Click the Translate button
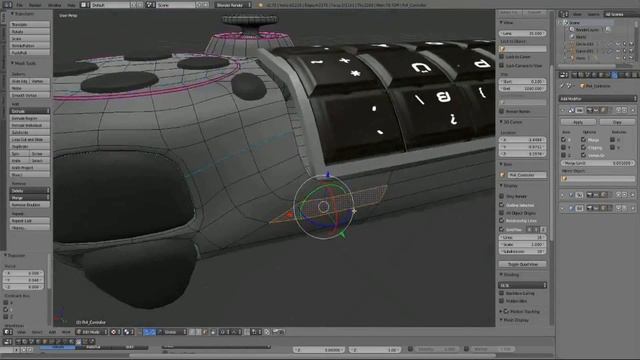 (30, 24)
